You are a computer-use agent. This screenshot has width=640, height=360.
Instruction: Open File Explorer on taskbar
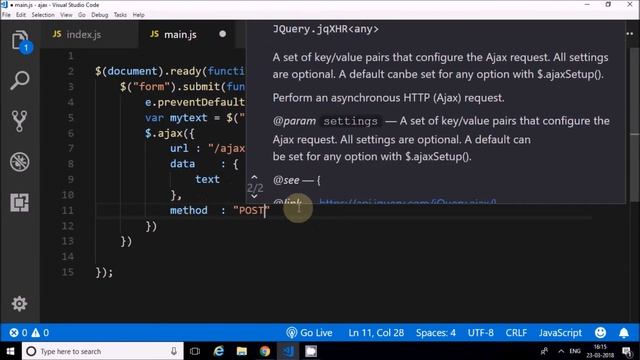(242, 351)
